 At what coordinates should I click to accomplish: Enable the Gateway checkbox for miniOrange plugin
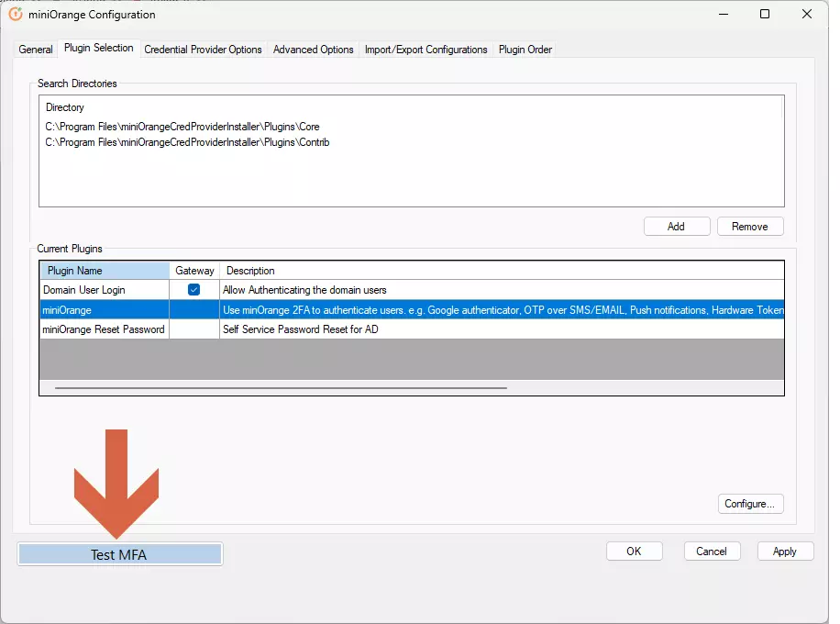tap(193, 310)
